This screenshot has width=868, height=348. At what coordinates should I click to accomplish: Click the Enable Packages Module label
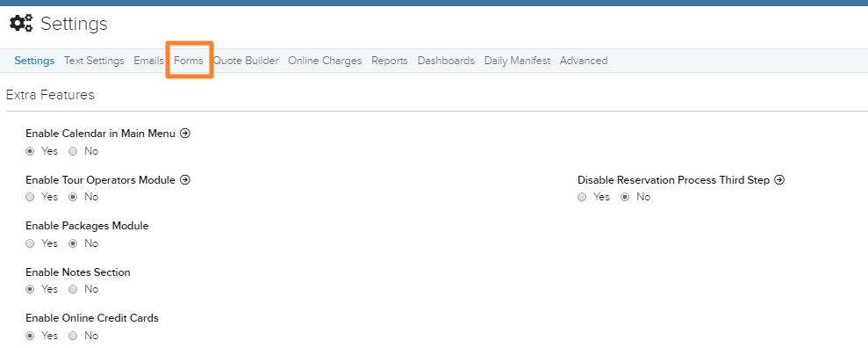pos(87,226)
